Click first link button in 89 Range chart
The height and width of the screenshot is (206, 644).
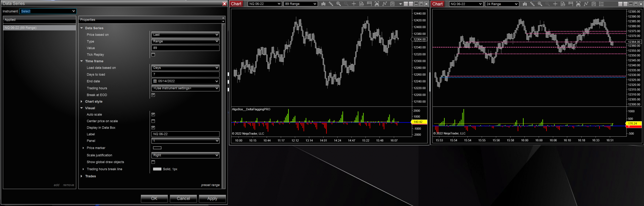coord(406,4)
